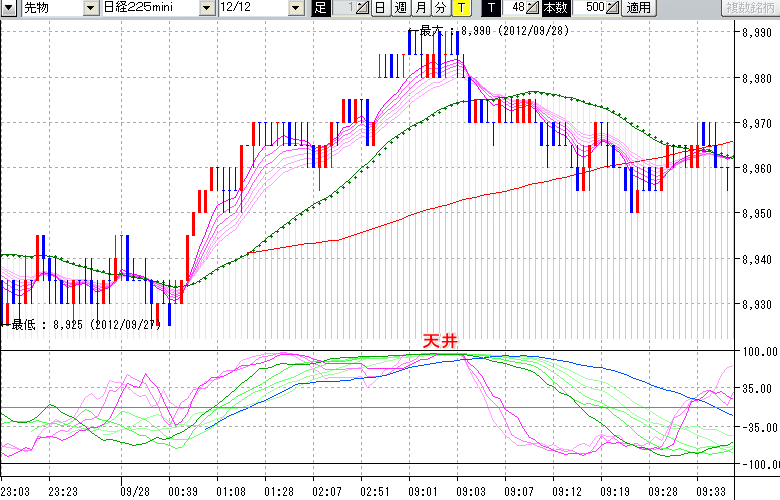The height and width of the screenshot is (500, 780).
Task: Switch to minute bars with 分 button
Action: coord(440,8)
